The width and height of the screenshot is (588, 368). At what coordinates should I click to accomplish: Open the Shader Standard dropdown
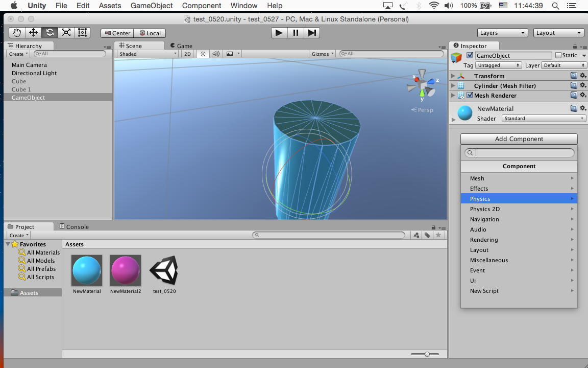click(543, 119)
